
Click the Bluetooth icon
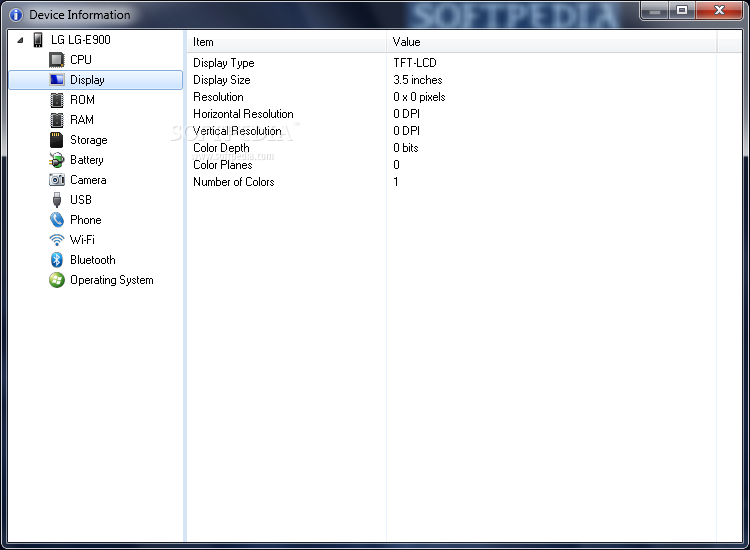pos(56,260)
